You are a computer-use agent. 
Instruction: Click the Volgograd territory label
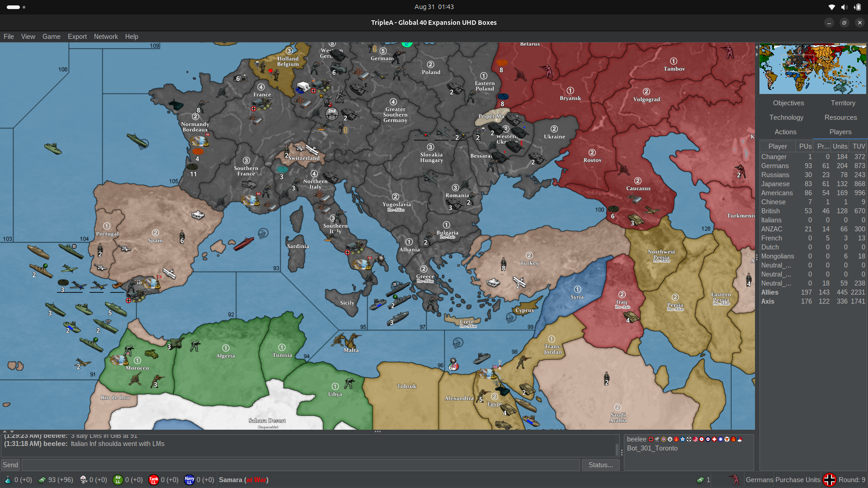(646, 99)
